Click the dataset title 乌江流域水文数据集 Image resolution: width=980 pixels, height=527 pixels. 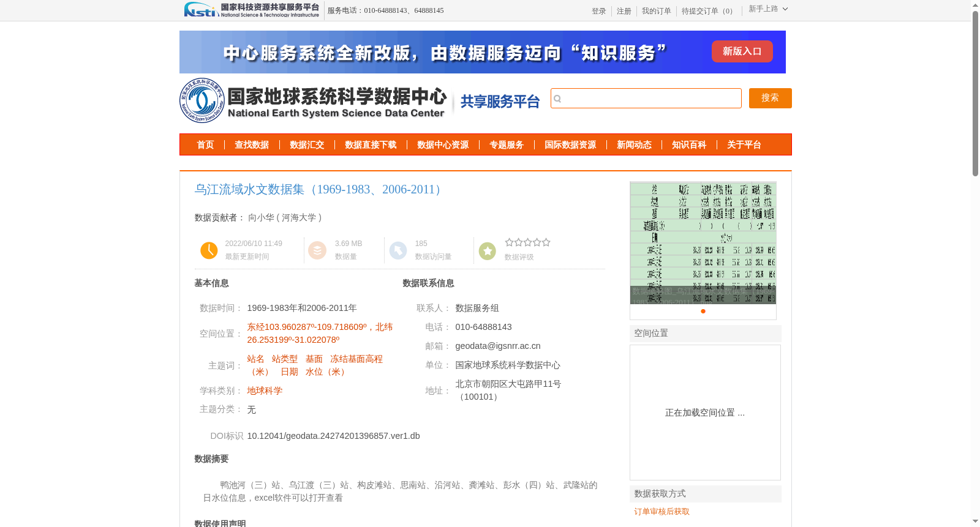320,190
